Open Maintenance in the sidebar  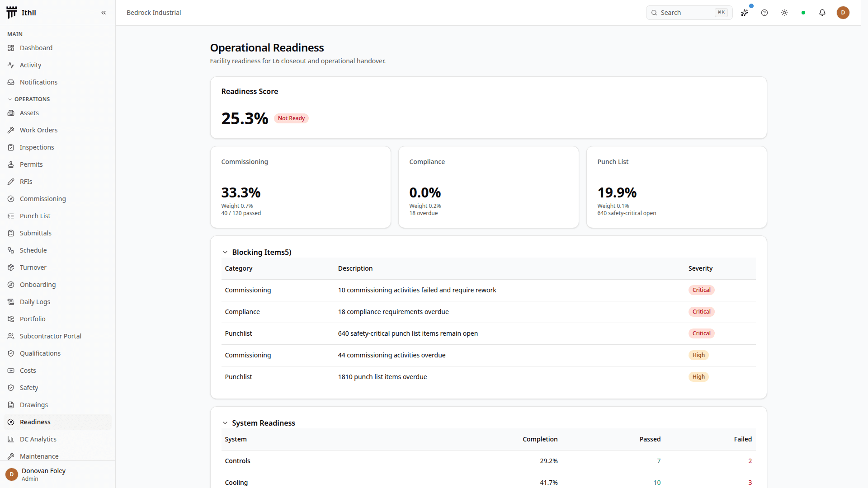pyautogui.click(x=57, y=456)
